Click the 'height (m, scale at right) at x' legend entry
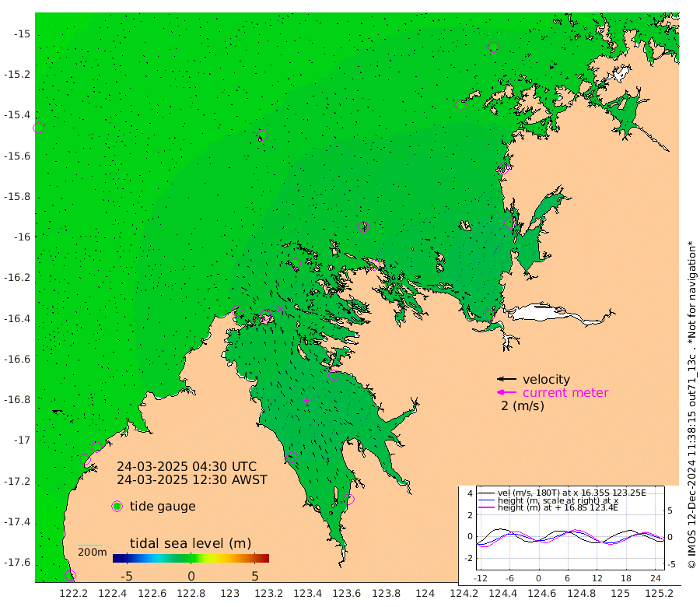700x607 pixels. pos(558,500)
